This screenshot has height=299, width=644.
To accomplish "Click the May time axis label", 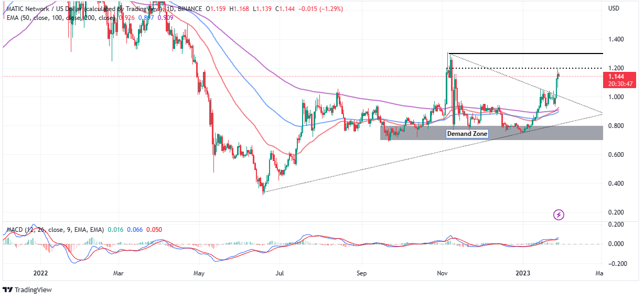I will [x=199, y=273].
